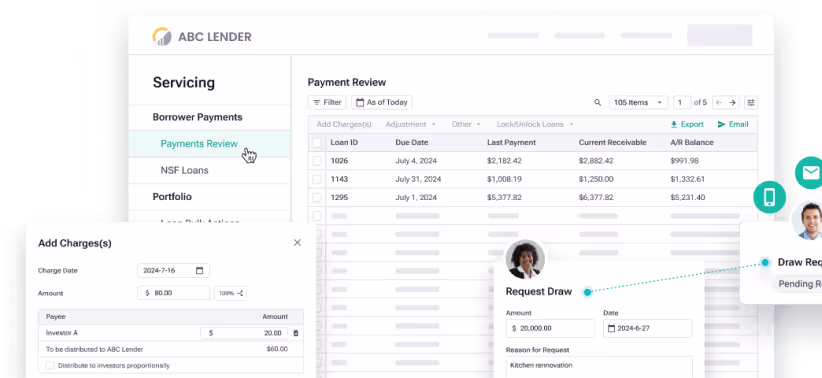822x378 pixels.
Task: Toggle the select-all header checkbox
Action: [317, 143]
